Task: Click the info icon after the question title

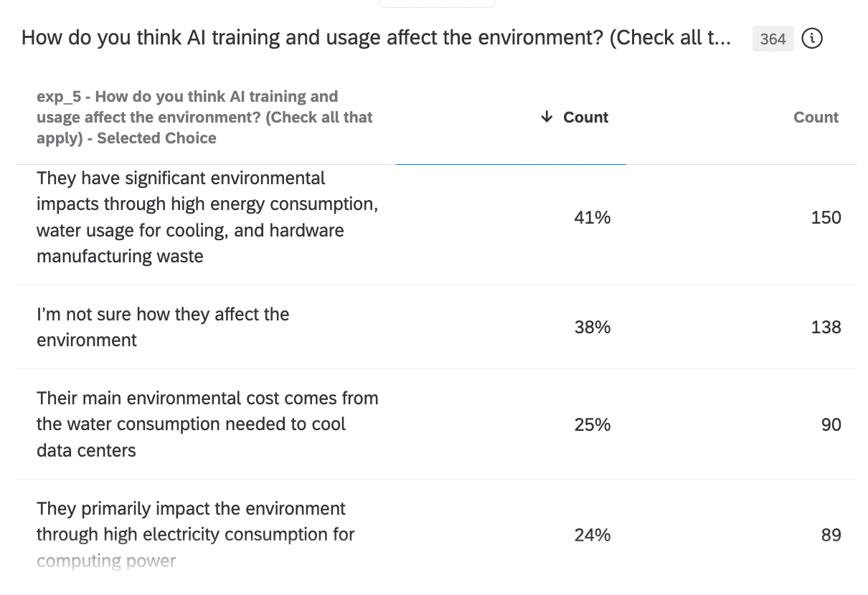Action: point(812,39)
